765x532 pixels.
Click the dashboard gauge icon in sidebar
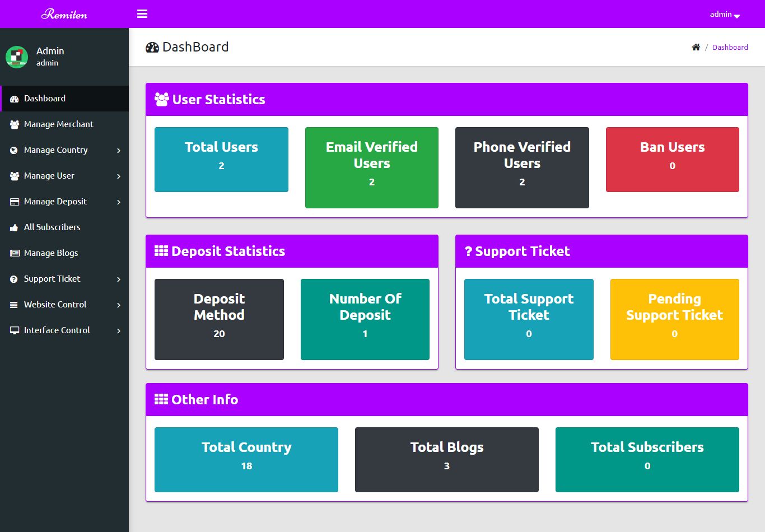coord(15,99)
